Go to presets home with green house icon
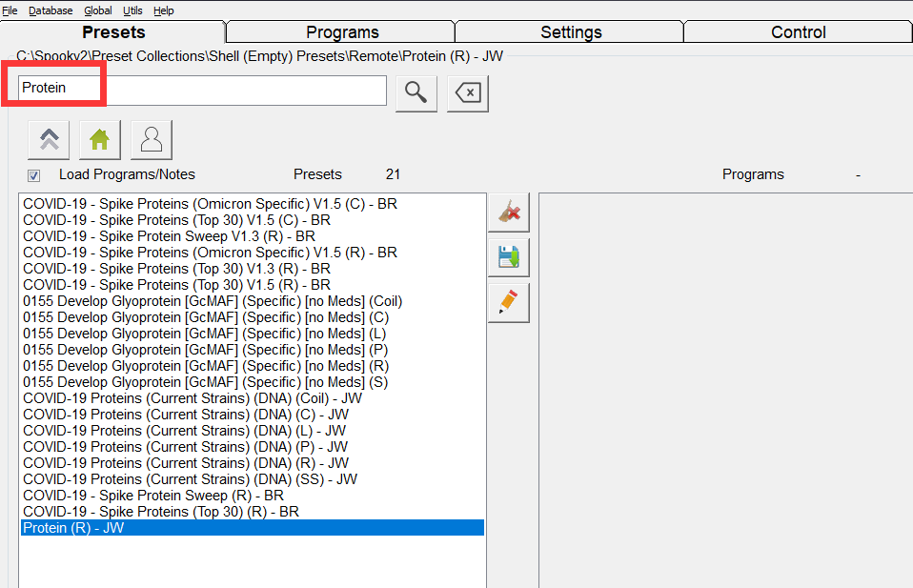 point(99,139)
